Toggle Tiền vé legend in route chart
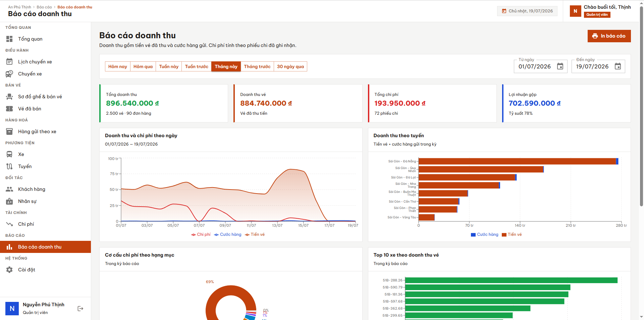 tap(512, 234)
